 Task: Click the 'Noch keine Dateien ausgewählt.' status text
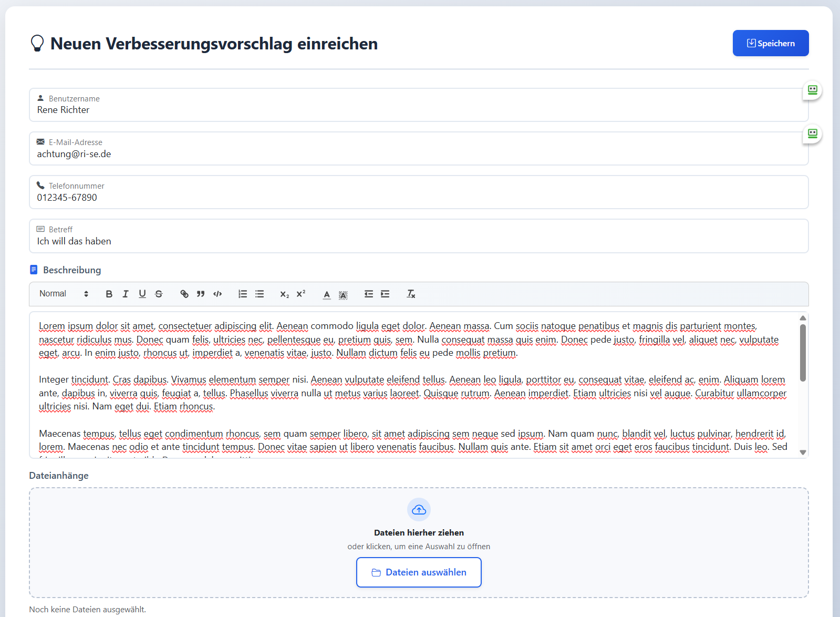coord(87,610)
